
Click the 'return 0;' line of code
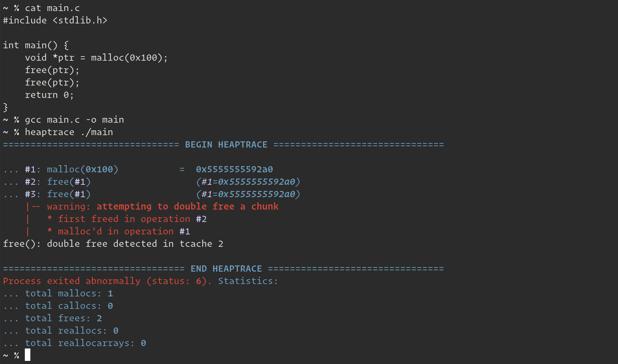pyautogui.click(x=49, y=95)
